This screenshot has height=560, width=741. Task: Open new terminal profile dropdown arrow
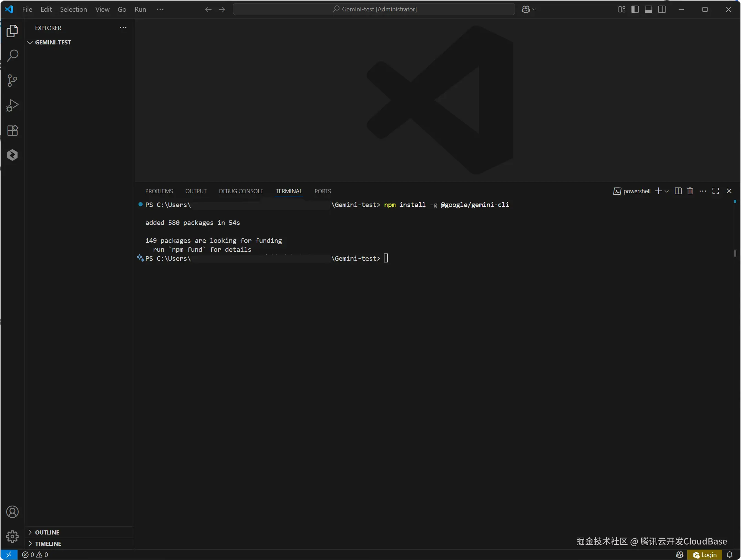click(x=667, y=191)
